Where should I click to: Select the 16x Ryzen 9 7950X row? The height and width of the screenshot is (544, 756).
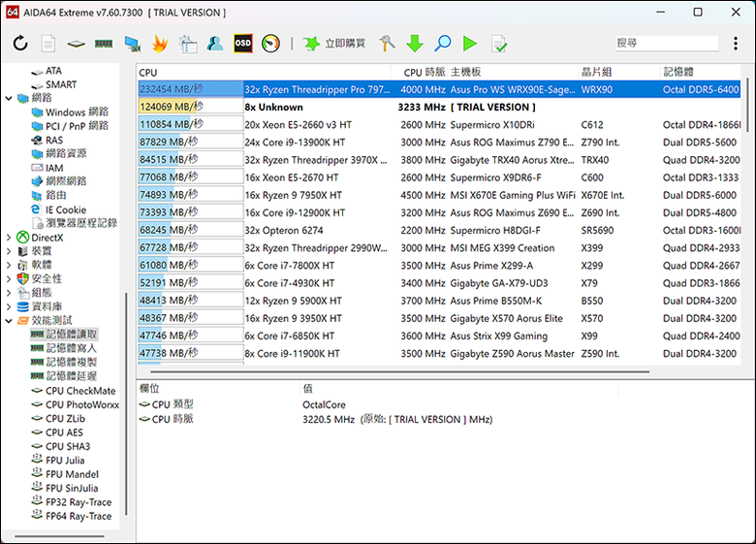pyautogui.click(x=439, y=195)
